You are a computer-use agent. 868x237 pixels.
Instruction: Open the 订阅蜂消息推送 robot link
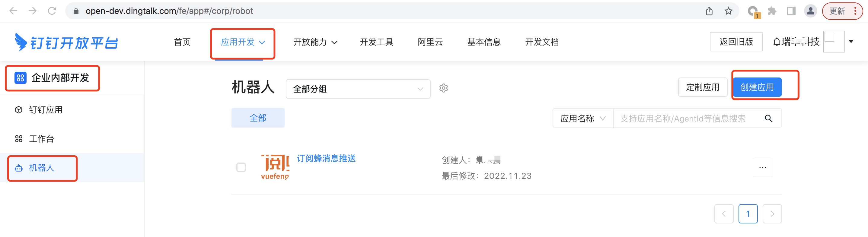326,159
